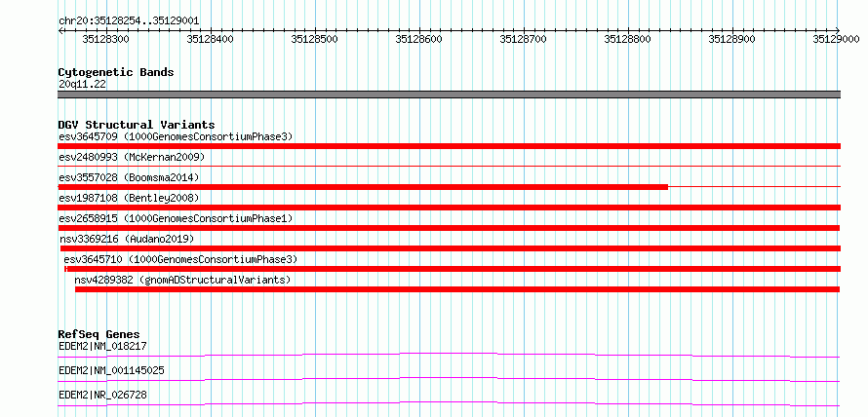Select magenta intron line for EDEM2|NR_026728
The height and width of the screenshot is (417, 868).
449,403
